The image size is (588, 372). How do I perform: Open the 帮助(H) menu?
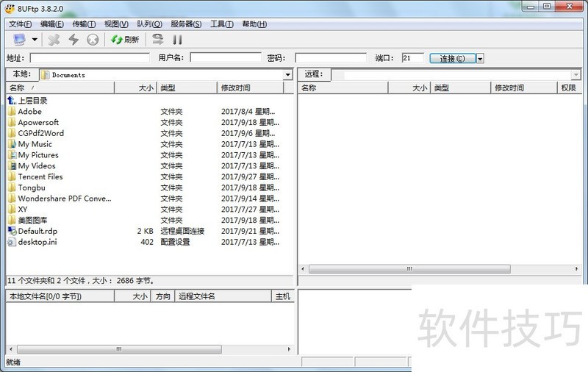click(x=254, y=24)
